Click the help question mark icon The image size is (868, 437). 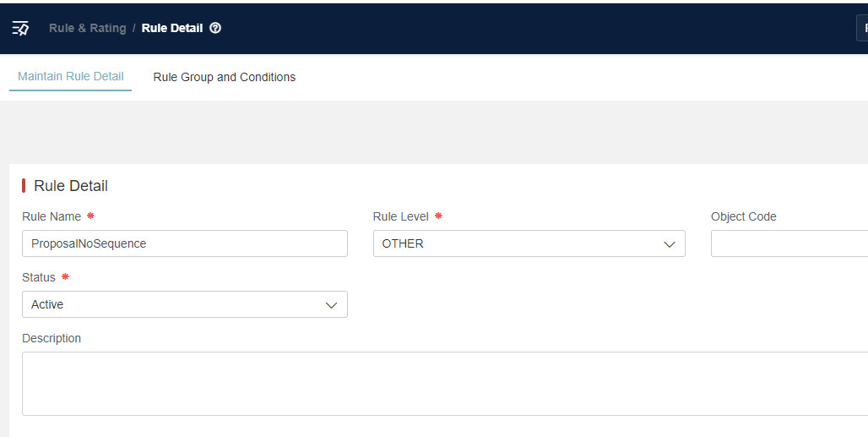point(215,28)
